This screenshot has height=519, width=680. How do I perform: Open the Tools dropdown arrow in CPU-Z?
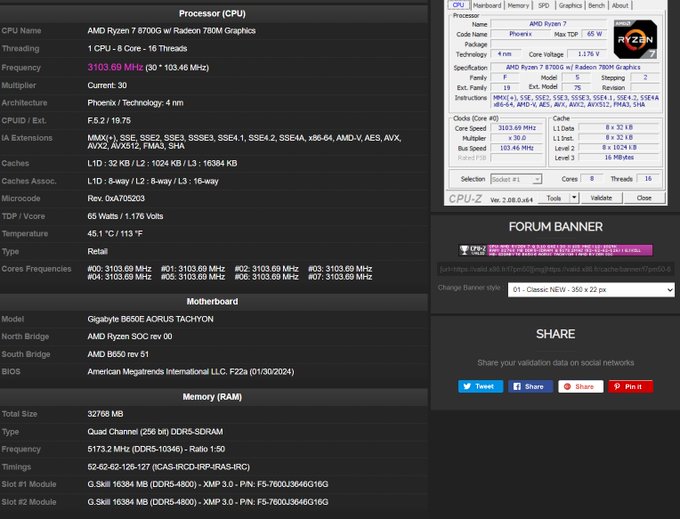[x=574, y=198]
